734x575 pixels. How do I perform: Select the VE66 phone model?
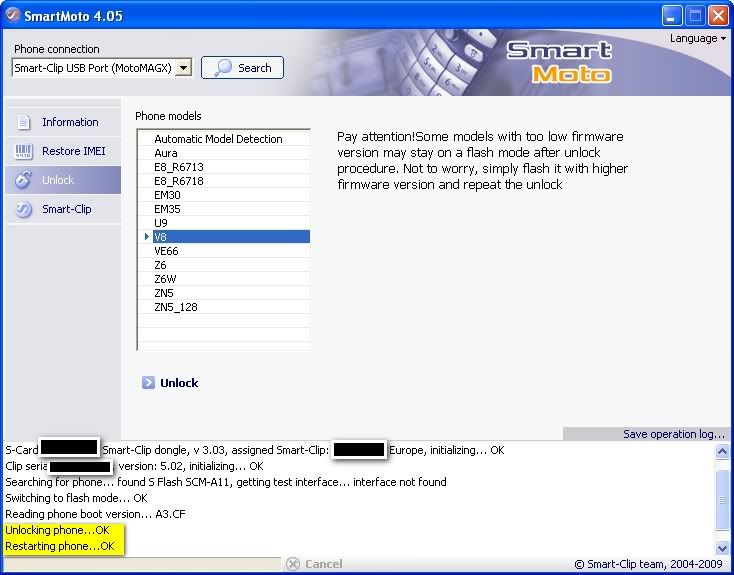(x=231, y=251)
